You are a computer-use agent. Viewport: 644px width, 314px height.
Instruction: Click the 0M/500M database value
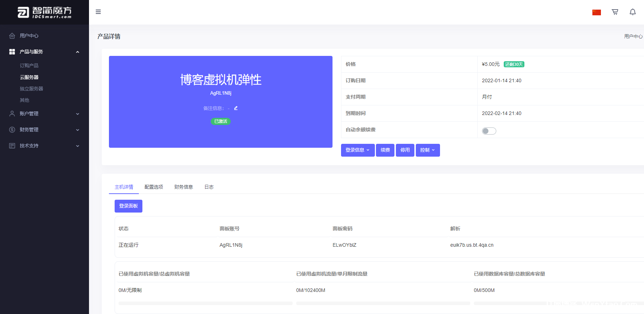pos(484,290)
